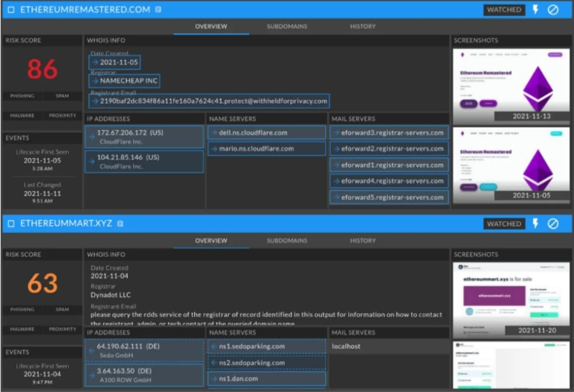This screenshot has height=392, width=574.
Task: Click block icon in ETHEREUMREMASTERED.COM header
Action: 553,9
